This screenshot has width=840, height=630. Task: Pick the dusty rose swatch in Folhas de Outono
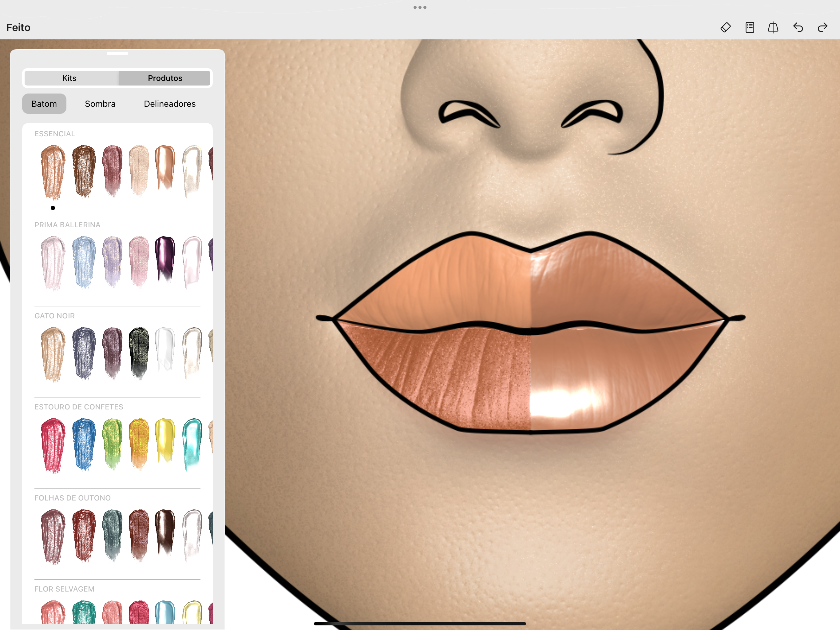point(53,536)
